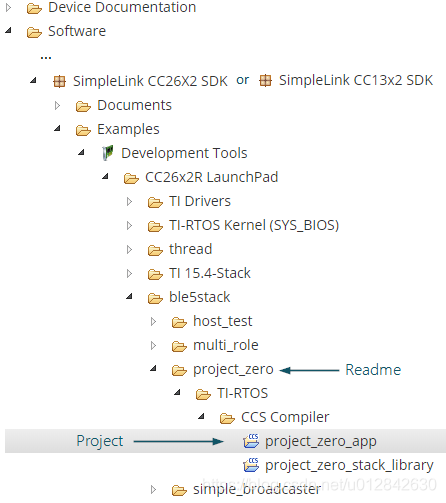Click the Device Documentation folder icon

(x=34, y=8)
